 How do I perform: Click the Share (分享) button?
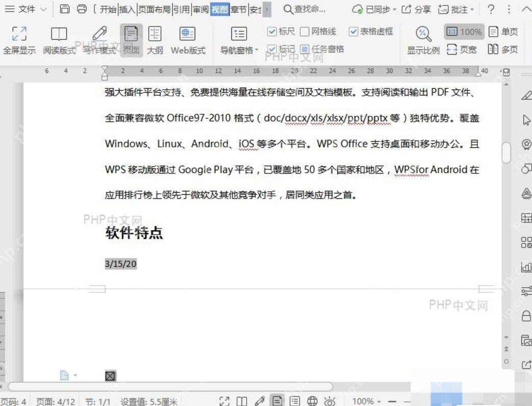(416, 10)
